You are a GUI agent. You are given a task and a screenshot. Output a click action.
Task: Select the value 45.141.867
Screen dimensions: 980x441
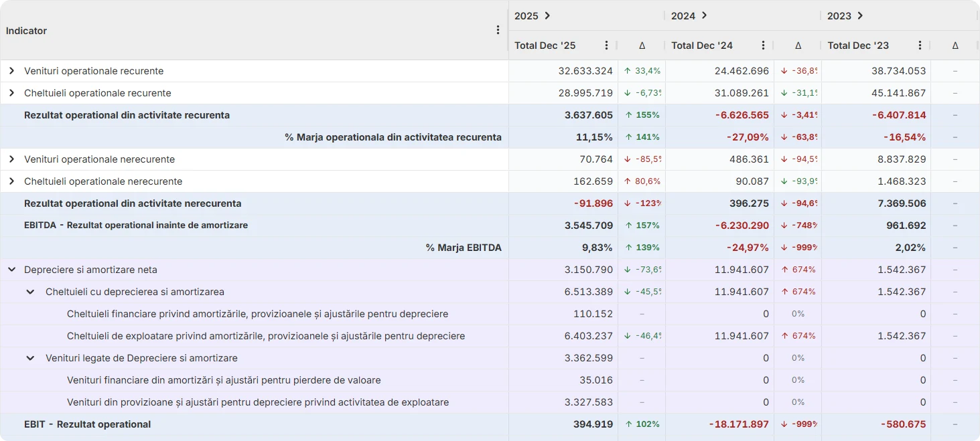[899, 93]
